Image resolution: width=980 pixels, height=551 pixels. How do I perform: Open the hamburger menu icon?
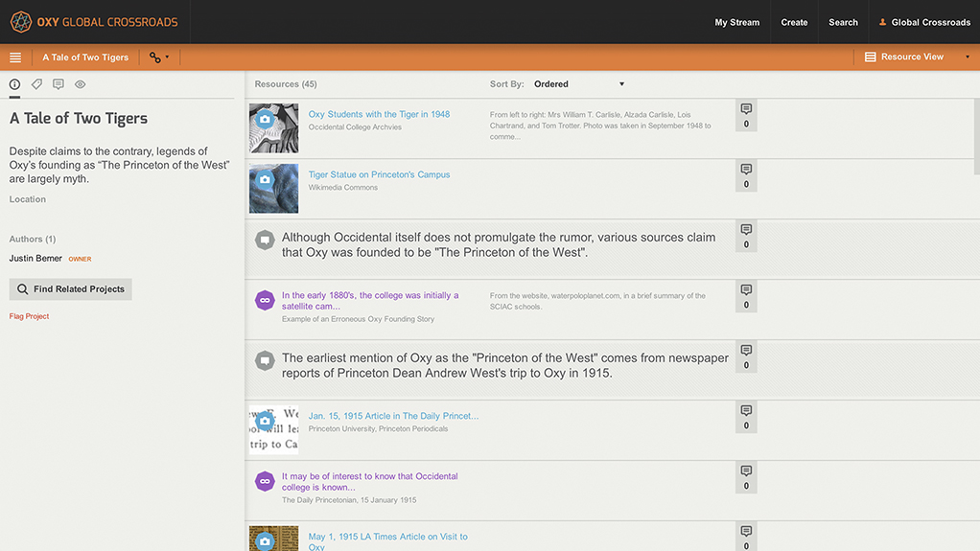[x=15, y=57]
